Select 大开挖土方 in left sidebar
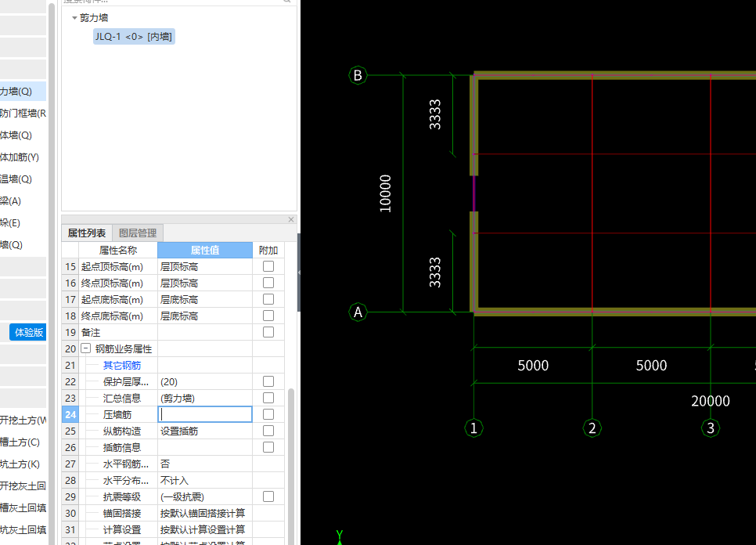This screenshot has height=545, width=756. [23, 420]
